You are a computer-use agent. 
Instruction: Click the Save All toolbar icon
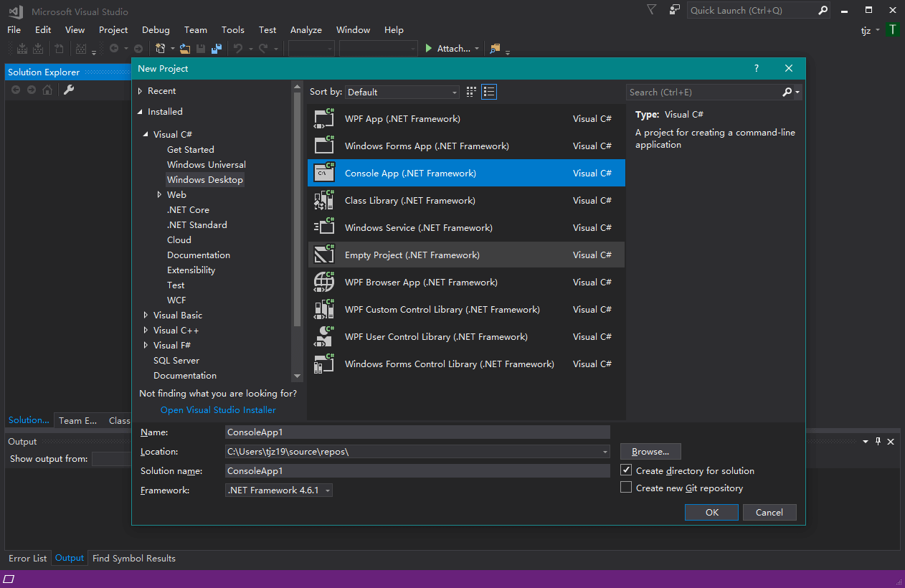(217, 49)
